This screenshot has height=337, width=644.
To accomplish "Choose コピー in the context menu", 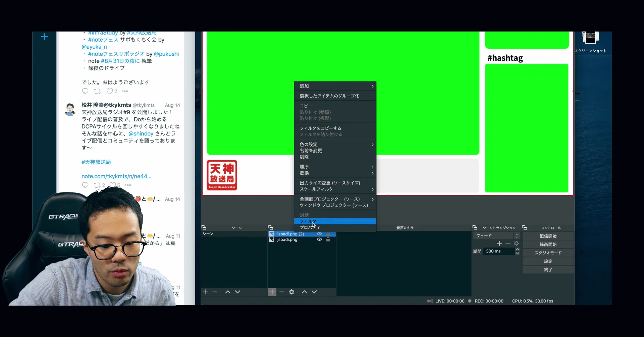I will coord(335,106).
